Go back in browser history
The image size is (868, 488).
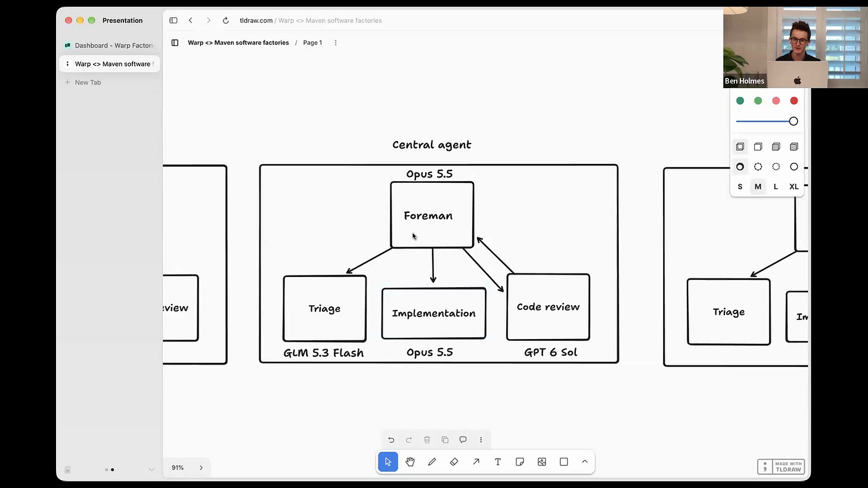pyautogui.click(x=190, y=20)
